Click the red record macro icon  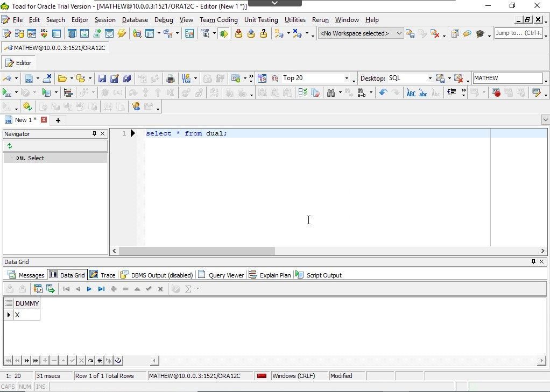pyautogui.click(x=496, y=92)
